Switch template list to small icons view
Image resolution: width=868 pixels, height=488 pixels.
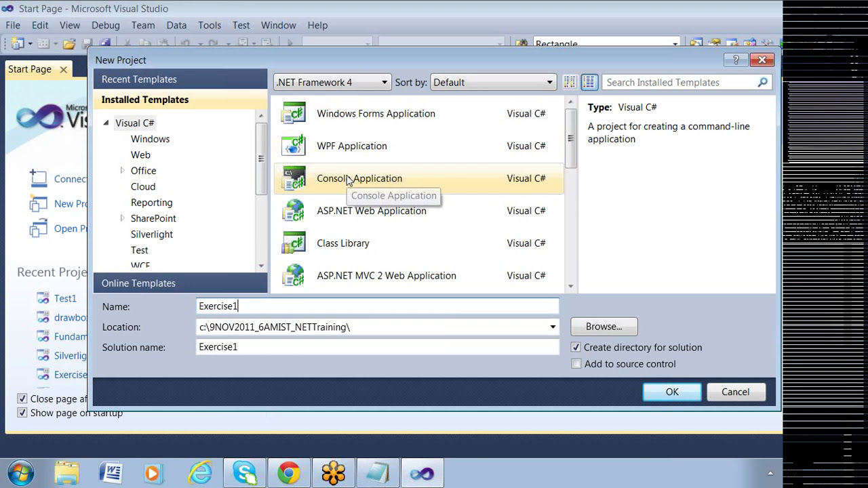point(570,82)
